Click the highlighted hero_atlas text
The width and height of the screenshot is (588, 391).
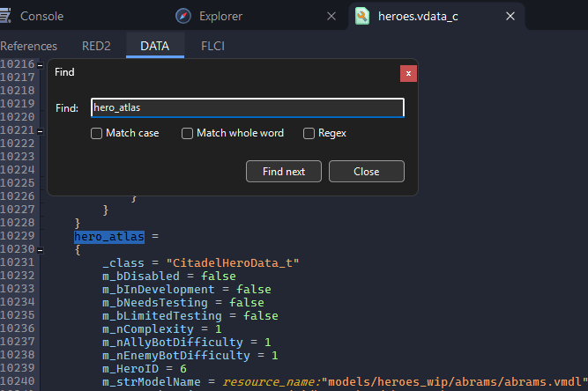pyautogui.click(x=109, y=237)
